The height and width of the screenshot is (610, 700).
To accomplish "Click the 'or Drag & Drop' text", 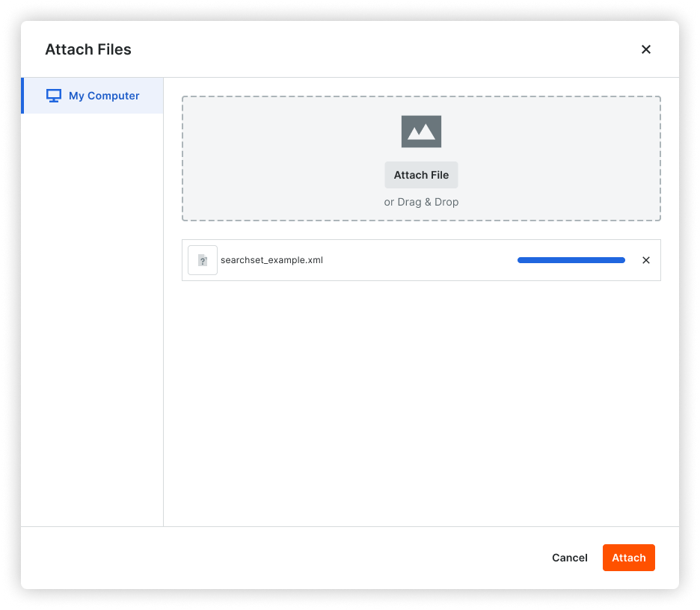I will click(421, 202).
